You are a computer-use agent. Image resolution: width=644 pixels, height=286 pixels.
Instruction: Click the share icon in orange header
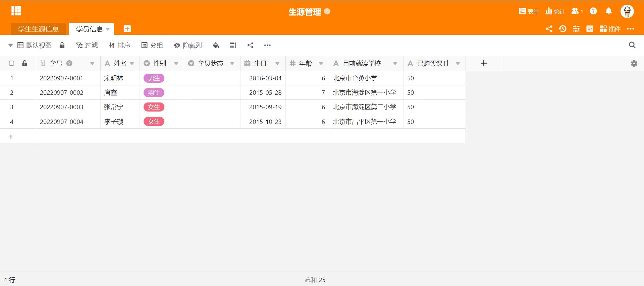549,29
